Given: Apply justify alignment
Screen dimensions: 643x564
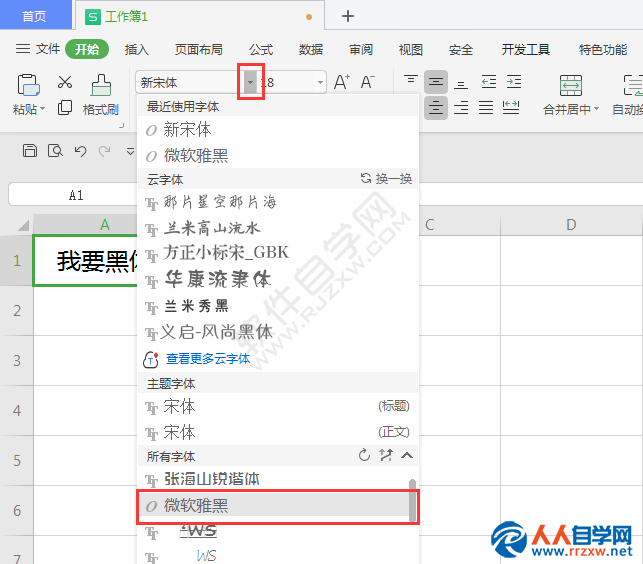Looking at the screenshot, I should [486, 108].
